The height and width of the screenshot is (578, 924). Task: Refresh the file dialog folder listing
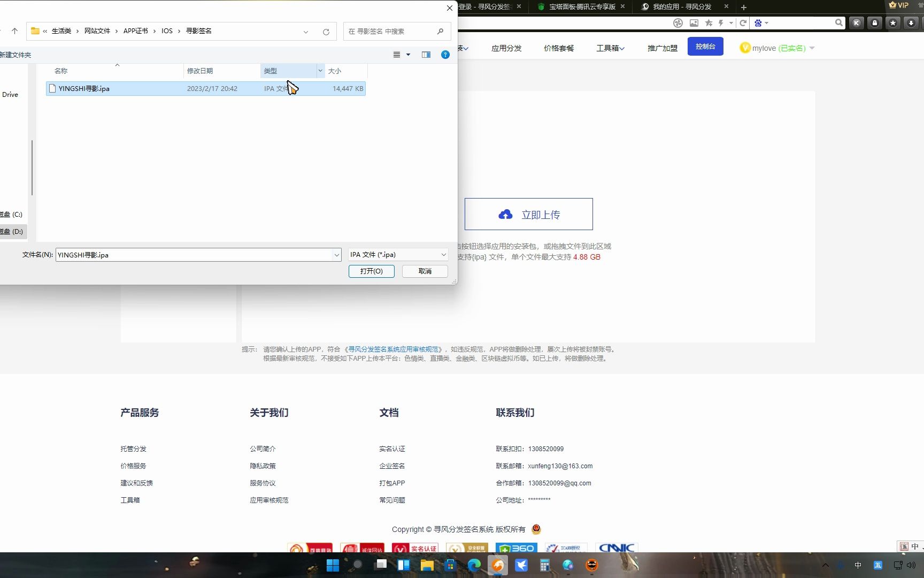326,32
